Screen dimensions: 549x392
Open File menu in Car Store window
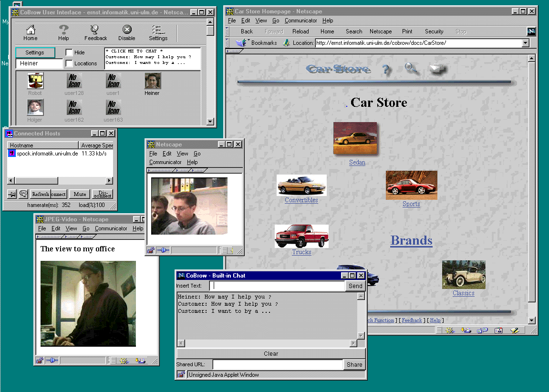pos(232,21)
